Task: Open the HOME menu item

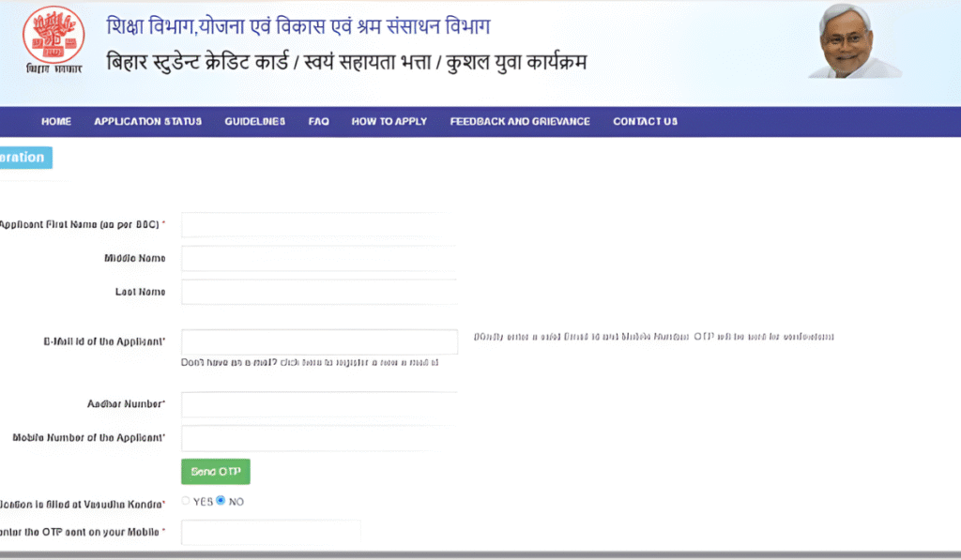Action: point(56,122)
